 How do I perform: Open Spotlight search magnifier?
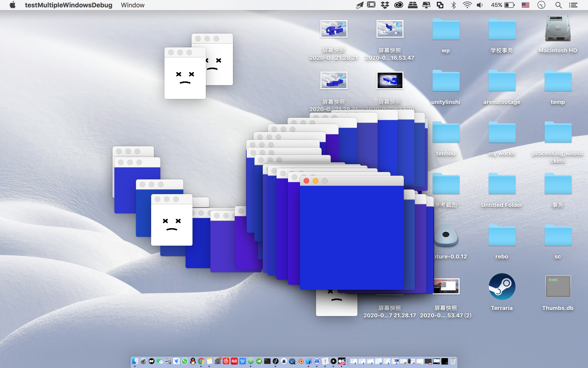point(559,5)
